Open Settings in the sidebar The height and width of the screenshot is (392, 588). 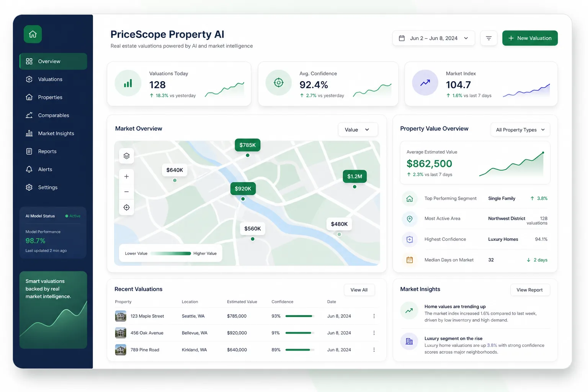(53, 187)
